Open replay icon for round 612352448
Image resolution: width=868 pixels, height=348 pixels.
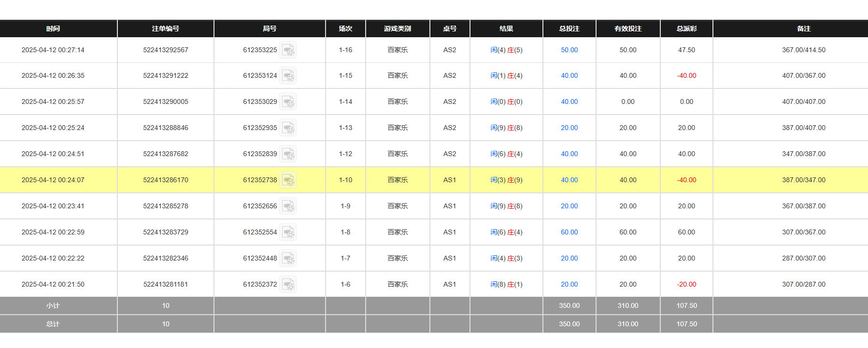point(288,259)
